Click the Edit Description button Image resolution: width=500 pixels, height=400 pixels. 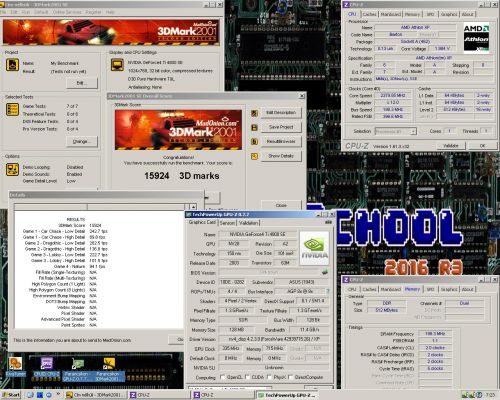[x=281, y=113]
